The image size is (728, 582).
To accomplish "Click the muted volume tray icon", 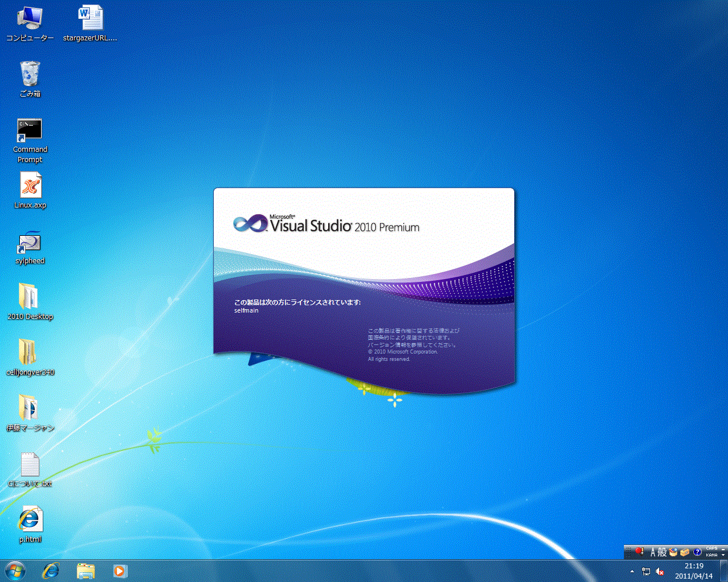I will tap(660, 571).
